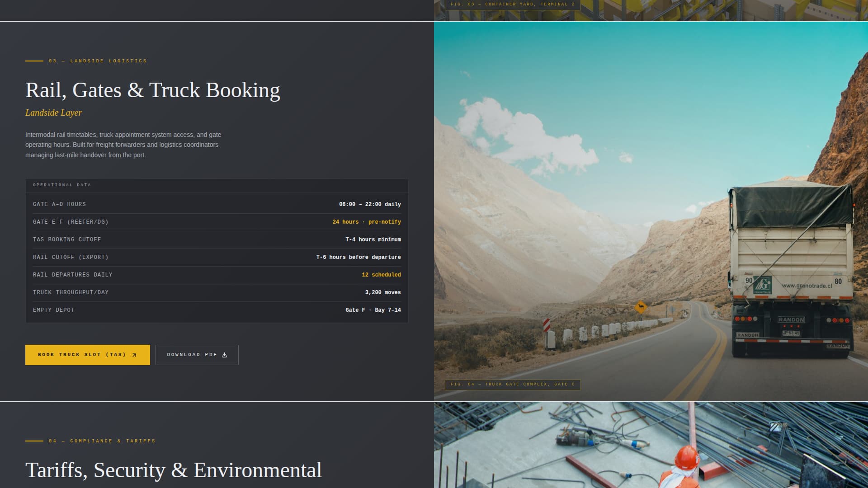Viewport: 868px width, 488px height.
Task: Click the Operational Data table header
Action: click(x=62, y=185)
